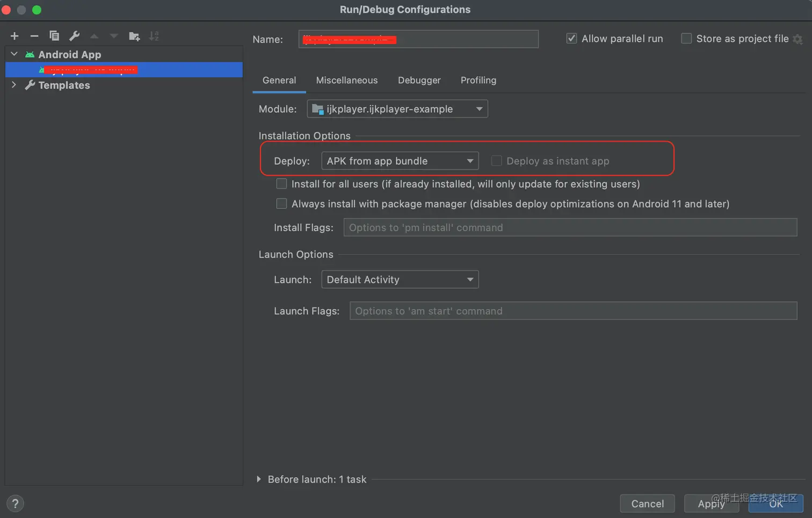The width and height of the screenshot is (812, 518).
Task: Enable the Store as project file checkbox
Action: coord(686,39)
